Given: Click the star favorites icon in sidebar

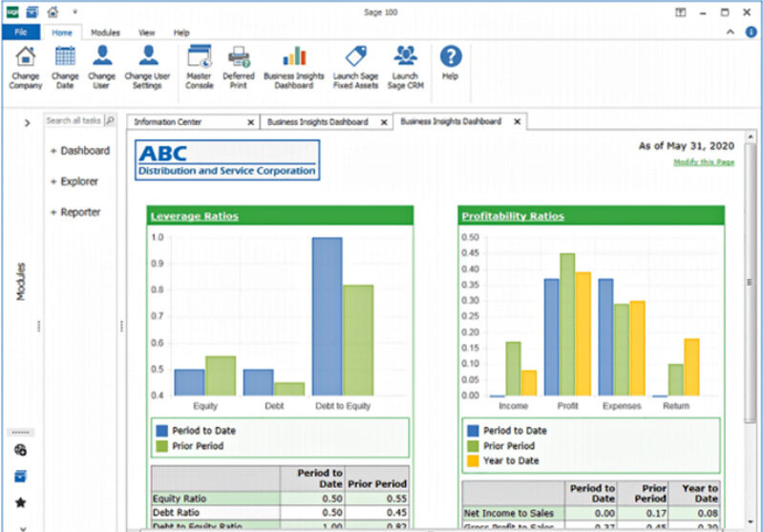Looking at the screenshot, I should 21,501.
